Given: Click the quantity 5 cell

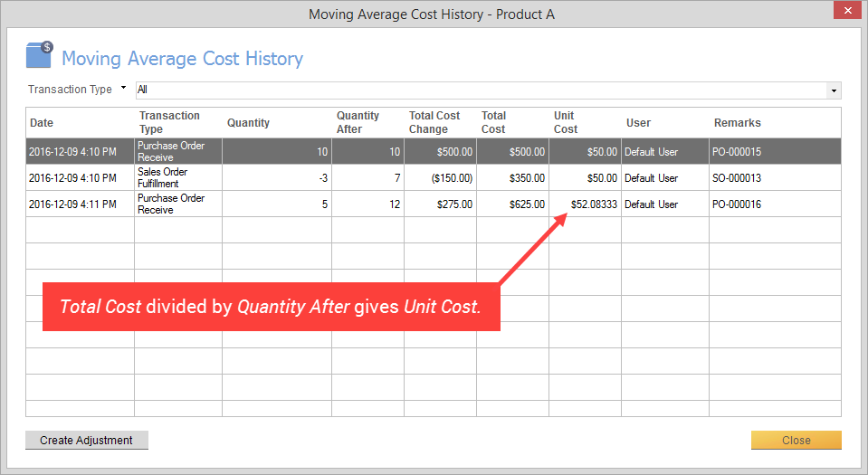Looking at the screenshot, I should [x=277, y=204].
